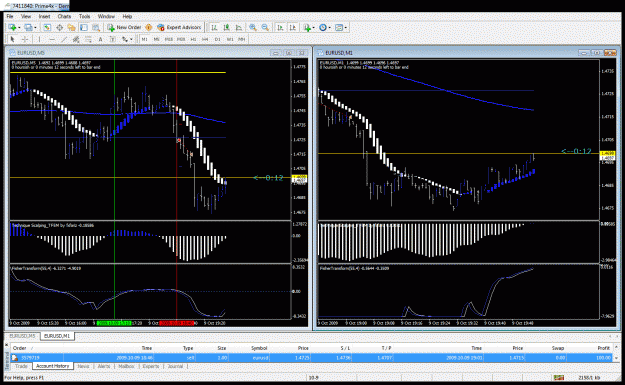Click the connection status icon in status bar
The image size is (625, 385).
click(x=559, y=377)
